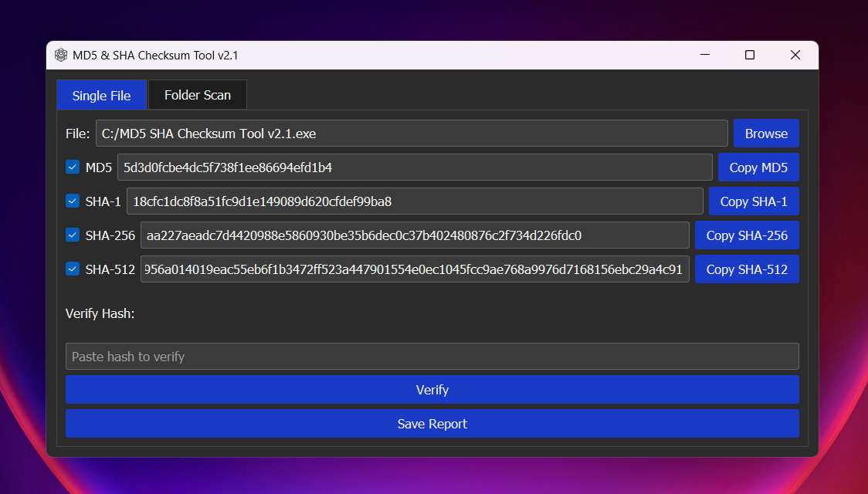The image size is (868, 494).
Task: Focus the Paste hash to verify field
Action: (x=432, y=357)
